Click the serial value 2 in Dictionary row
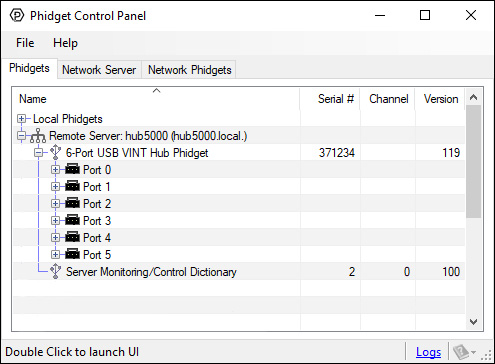Viewport: 495px width, 364px height. 352,272
